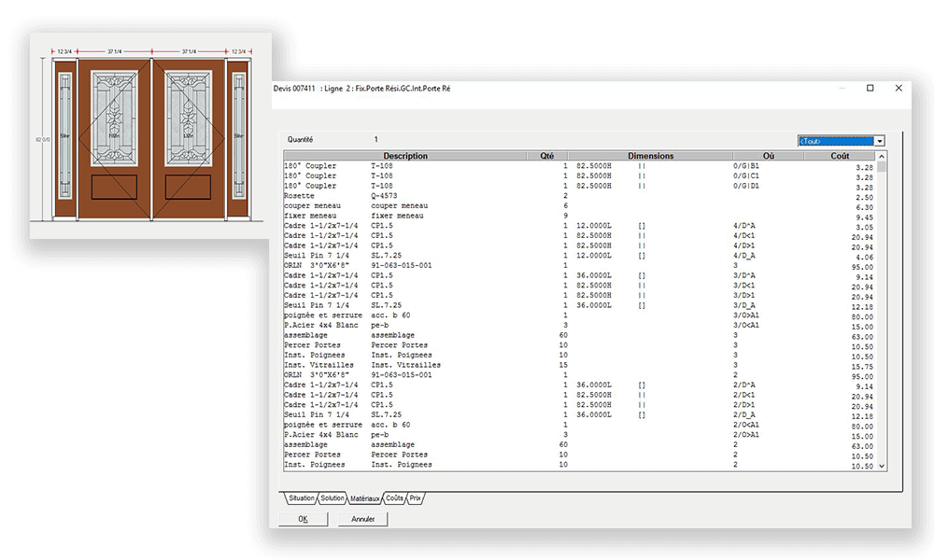The height and width of the screenshot is (560, 934).
Task: Click the Où column header
Action: pyautogui.click(x=767, y=156)
